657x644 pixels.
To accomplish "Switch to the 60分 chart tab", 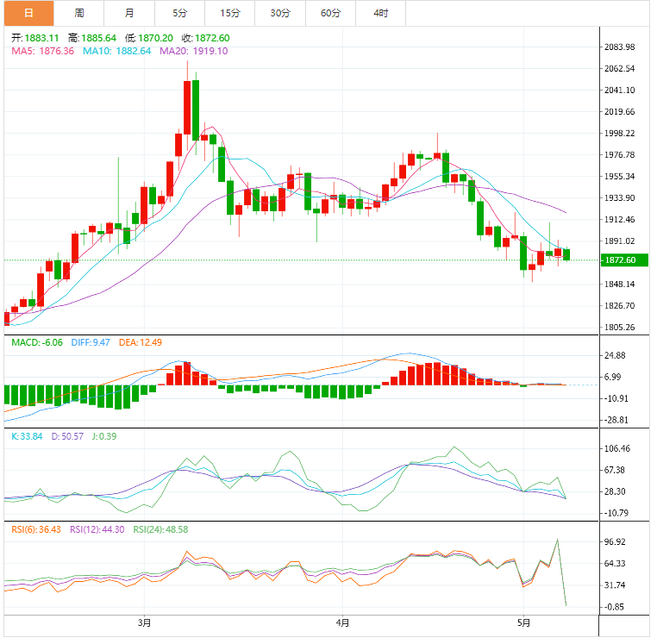I will pos(330,13).
